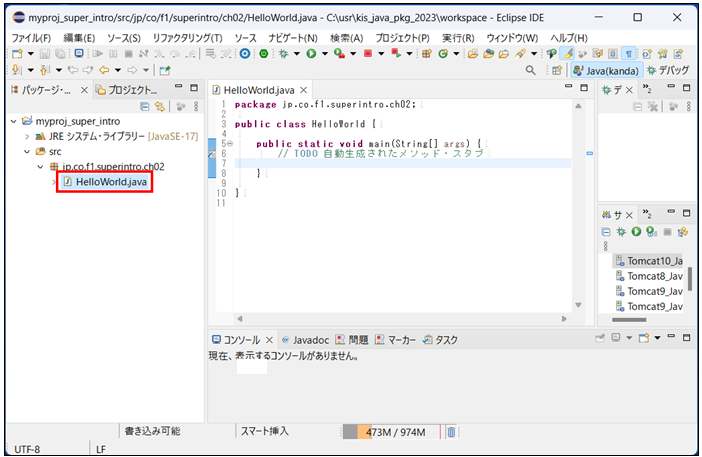Viewport: 702px width, 457px height.
Task: Open the Java (kanda) perspective
Action: coord(606,70)
